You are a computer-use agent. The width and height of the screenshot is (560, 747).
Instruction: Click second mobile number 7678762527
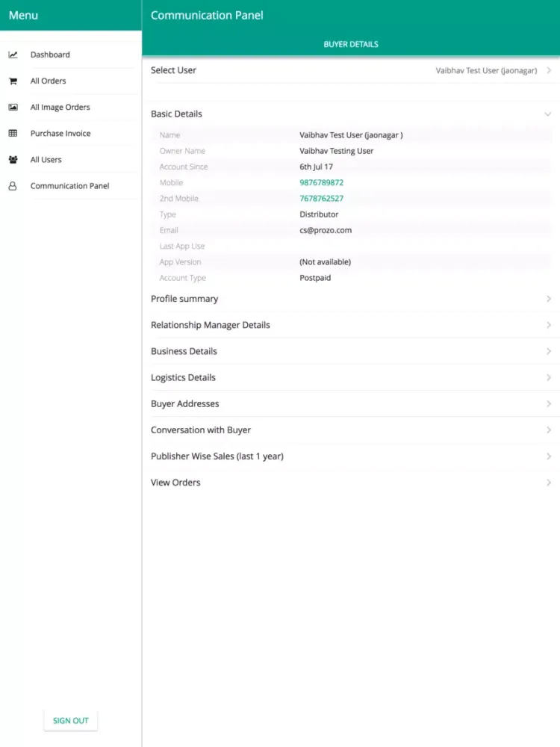(321, 198)
